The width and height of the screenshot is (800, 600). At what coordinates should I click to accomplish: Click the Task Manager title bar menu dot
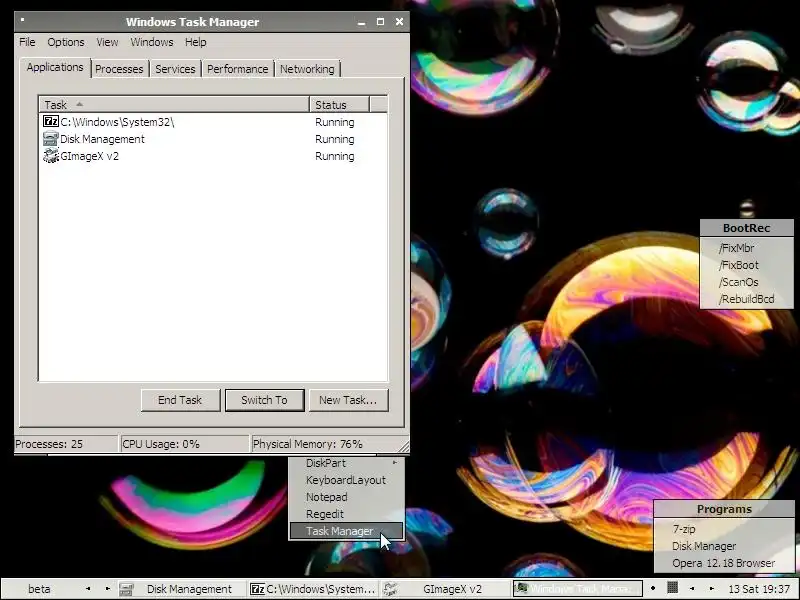tap(22, 20)
